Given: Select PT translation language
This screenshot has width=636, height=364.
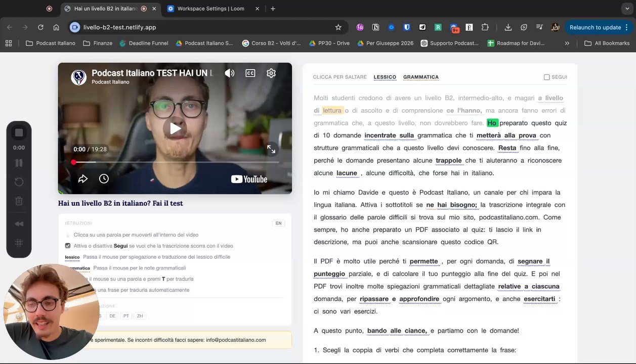Looking at the screenshot, I should (126, 316).
